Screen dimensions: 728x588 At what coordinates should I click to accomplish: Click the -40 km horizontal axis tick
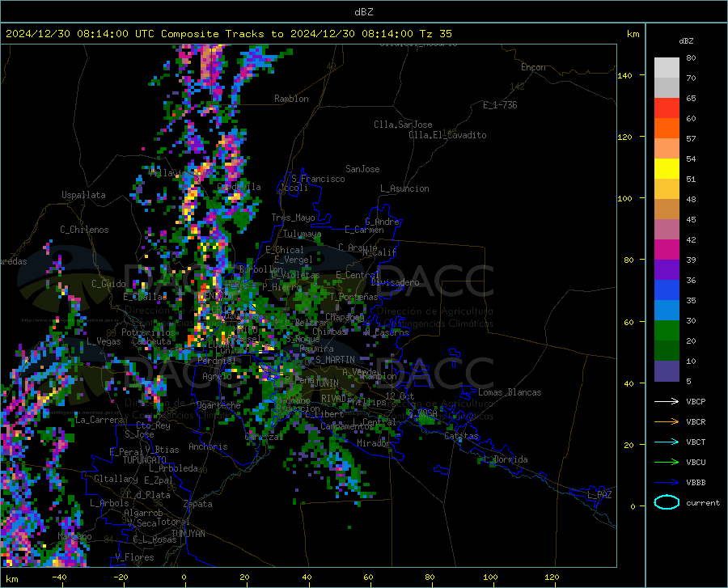(59, 577)
